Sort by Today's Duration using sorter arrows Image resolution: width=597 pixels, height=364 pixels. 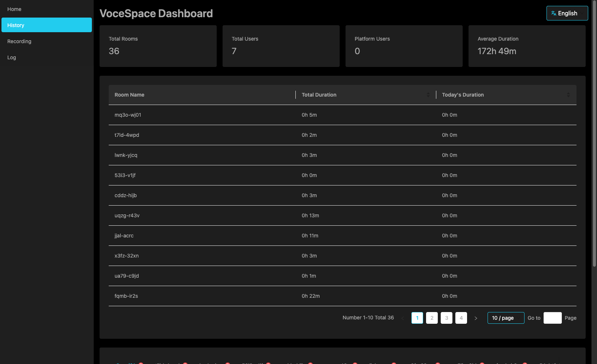pos(568,95)
